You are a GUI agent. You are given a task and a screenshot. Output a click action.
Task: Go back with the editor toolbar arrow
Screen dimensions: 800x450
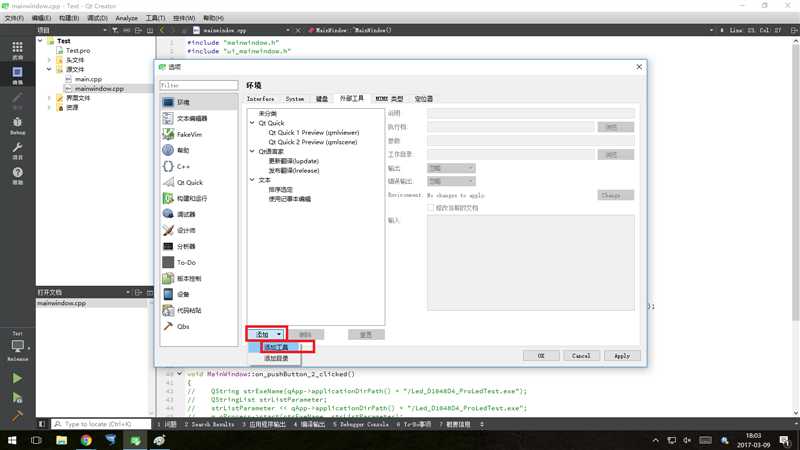[162, 30]
